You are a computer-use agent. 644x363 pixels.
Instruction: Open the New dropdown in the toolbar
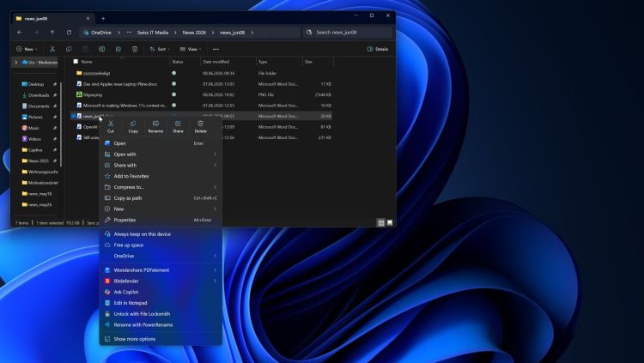click(27, 49)
